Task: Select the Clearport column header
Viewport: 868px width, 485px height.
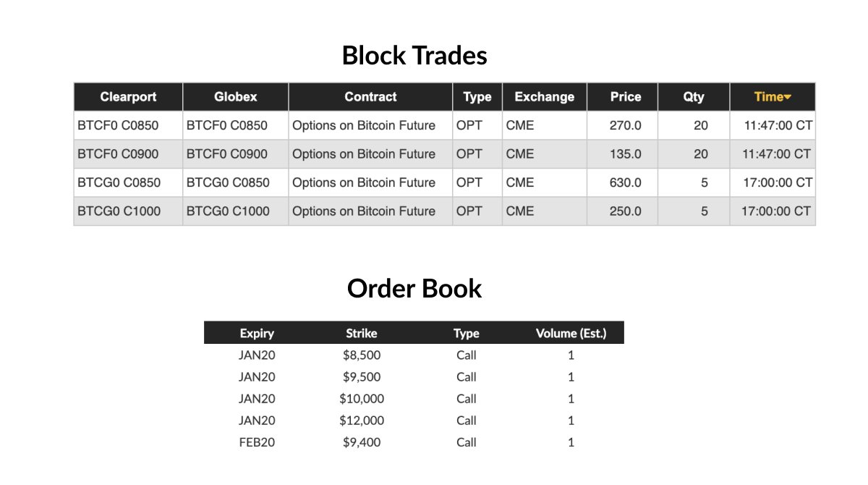Action: tap(128, 97)
